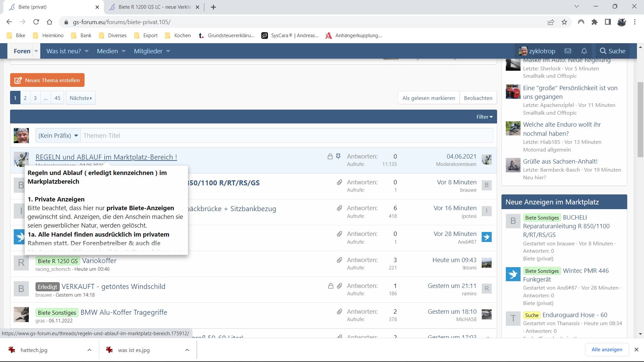Click lock icon on VERKAUFT Windschild row
The height and width of the screenshot is (362, 644).
[x=331, y=286]
